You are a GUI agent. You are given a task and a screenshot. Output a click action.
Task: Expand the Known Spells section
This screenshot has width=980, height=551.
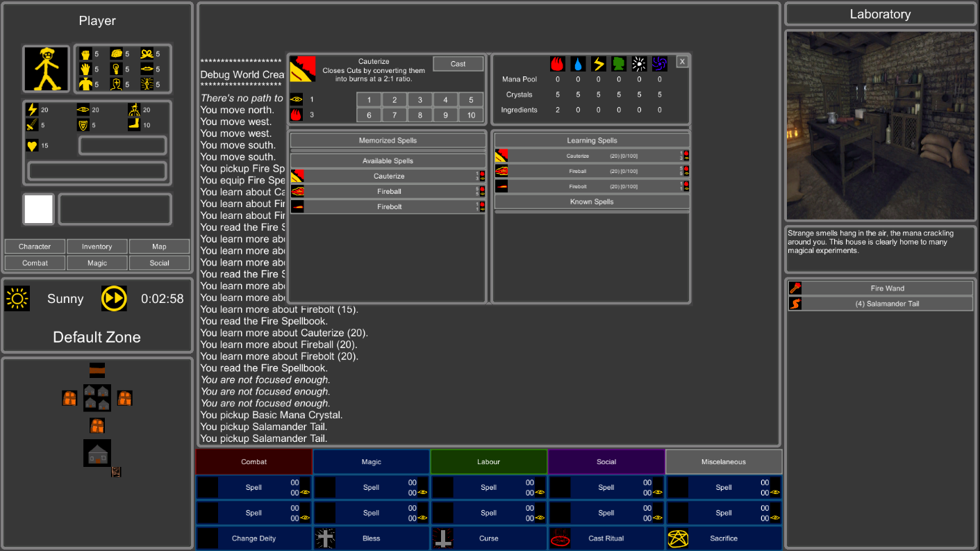(592, 202)
